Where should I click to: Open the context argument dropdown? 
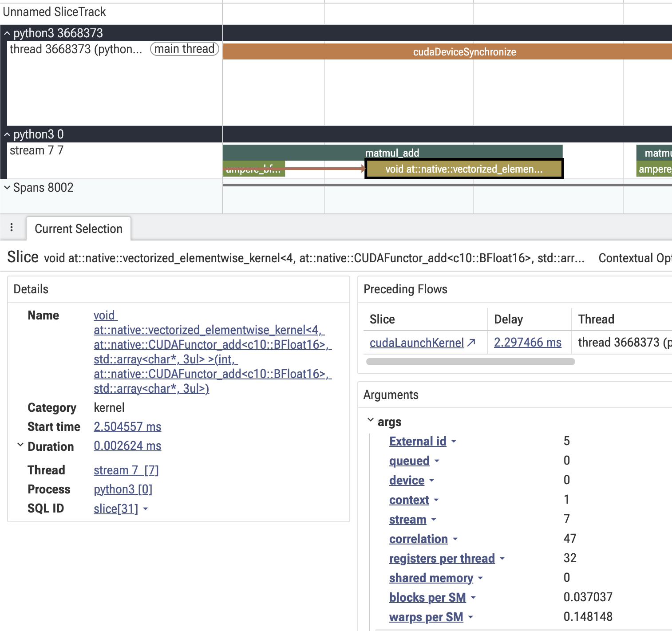tap(436, 500)
